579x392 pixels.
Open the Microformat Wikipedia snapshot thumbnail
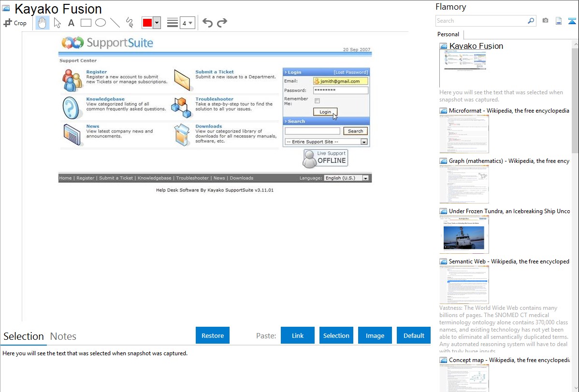click(464, 134)
